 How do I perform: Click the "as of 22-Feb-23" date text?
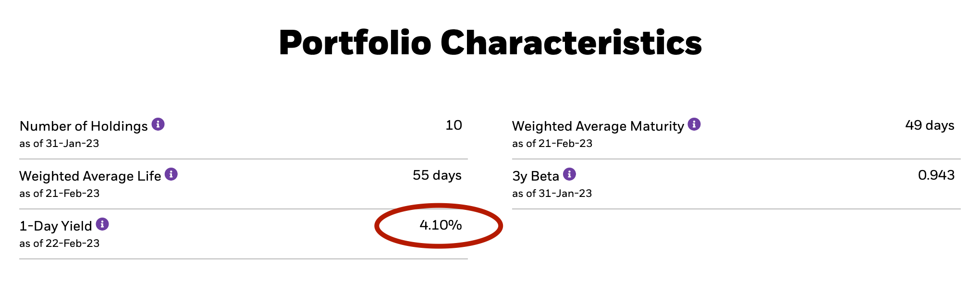click(60, 244)
